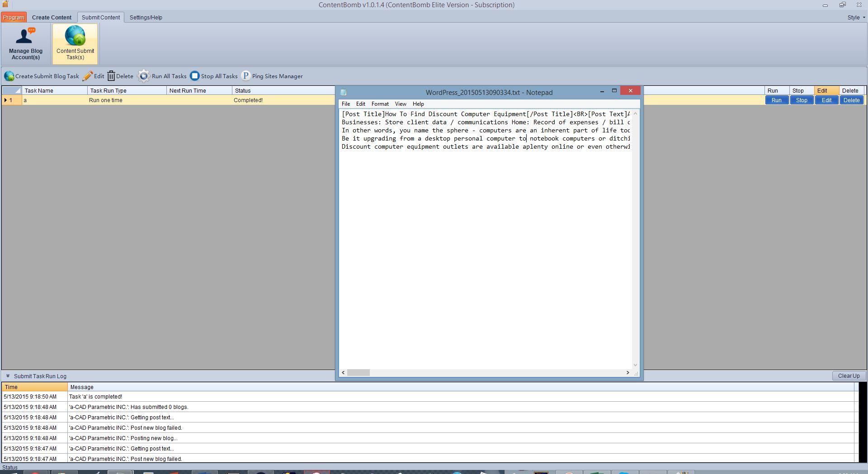
Task: Click the blue Run button for task a
Action: (776, 100)
